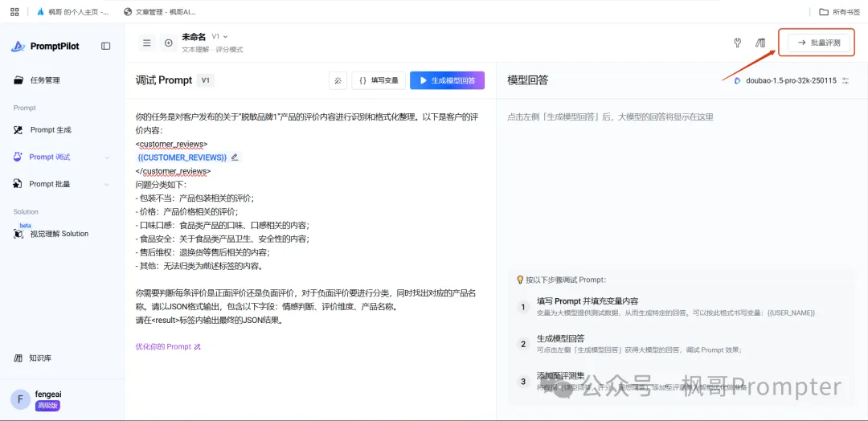Click the Prompt 调试 flask icon
Viewport: 868px width, 421px height.
(x=18, y=157)
